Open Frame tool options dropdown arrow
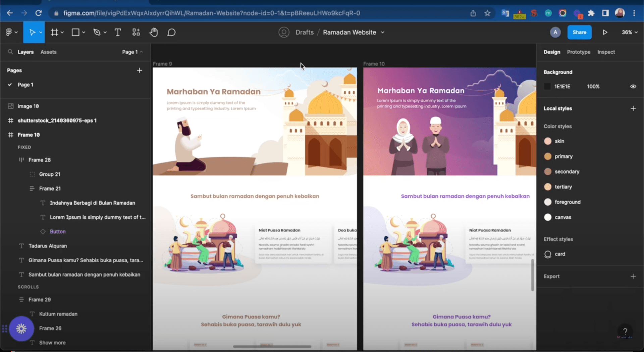Image resolution: width=644 pixels, height=352 pixels. click(x=62, y=32)
